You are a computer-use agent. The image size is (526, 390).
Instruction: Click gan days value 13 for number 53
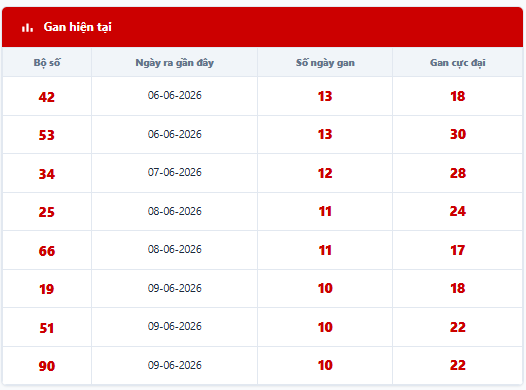click(x=325, y=134)
